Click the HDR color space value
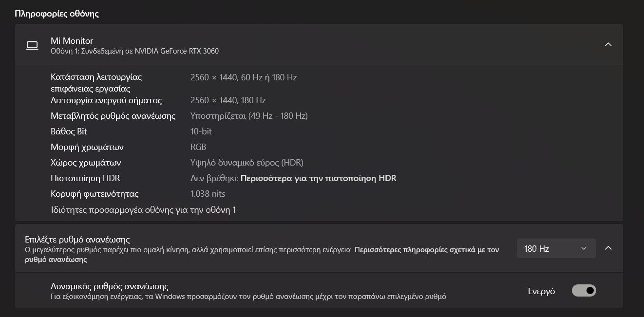This screenshot has height=317, width=644. tap(246, 163)
